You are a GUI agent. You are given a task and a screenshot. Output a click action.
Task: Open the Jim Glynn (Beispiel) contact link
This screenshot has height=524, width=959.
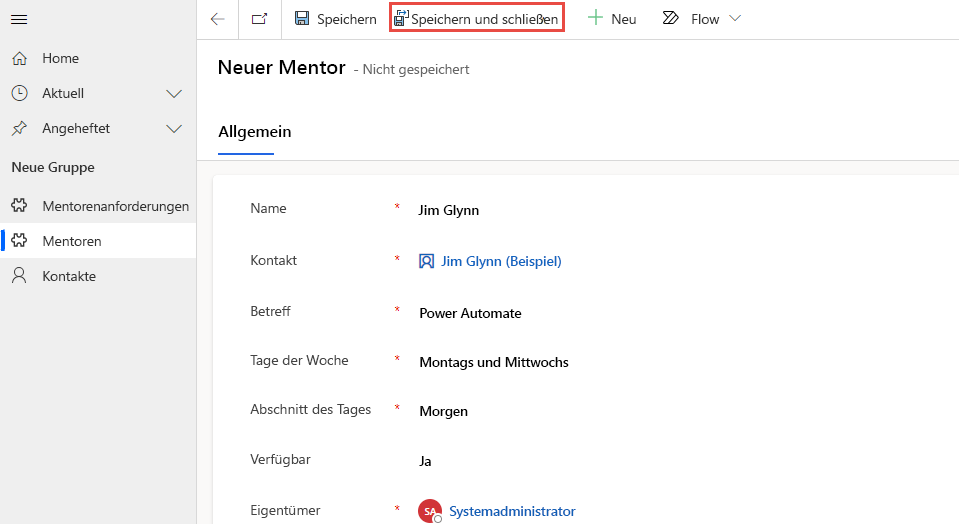[501, 261]
